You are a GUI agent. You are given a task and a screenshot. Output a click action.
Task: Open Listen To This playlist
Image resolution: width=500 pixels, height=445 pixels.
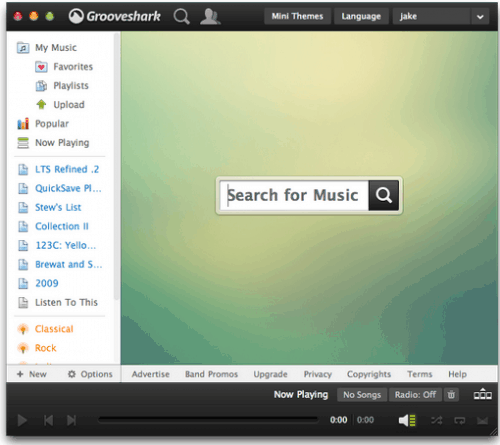(x=66, y=302)
